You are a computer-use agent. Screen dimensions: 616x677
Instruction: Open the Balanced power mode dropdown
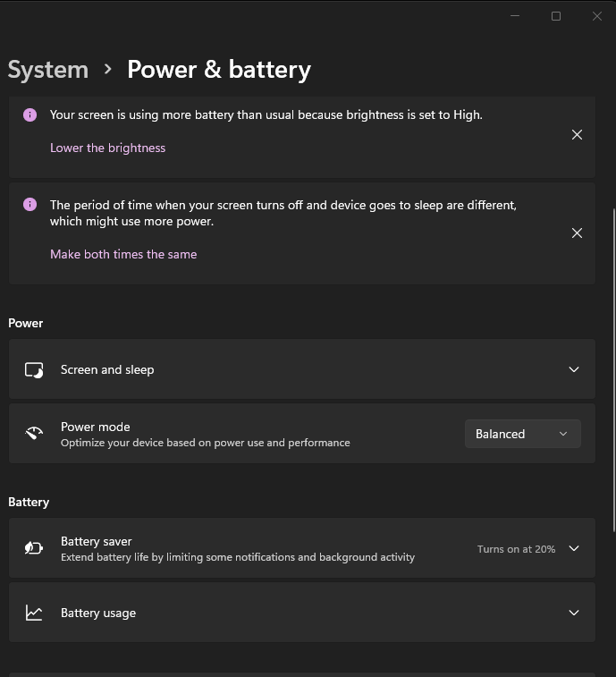[522, 434]
